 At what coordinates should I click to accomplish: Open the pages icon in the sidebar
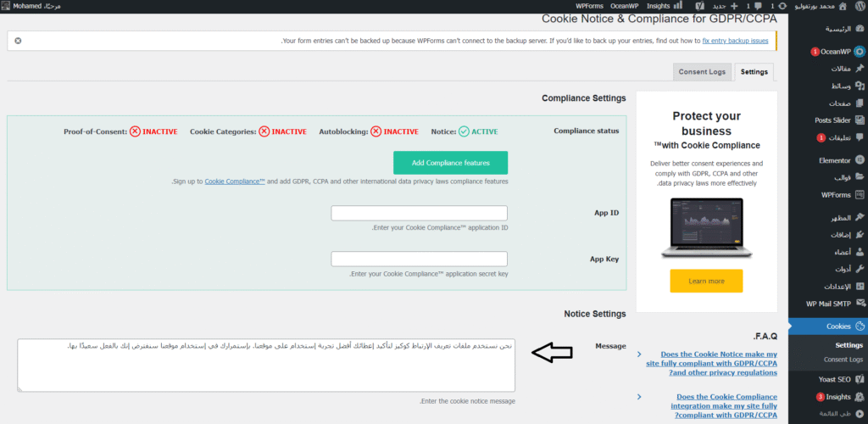tap(860, 103)
